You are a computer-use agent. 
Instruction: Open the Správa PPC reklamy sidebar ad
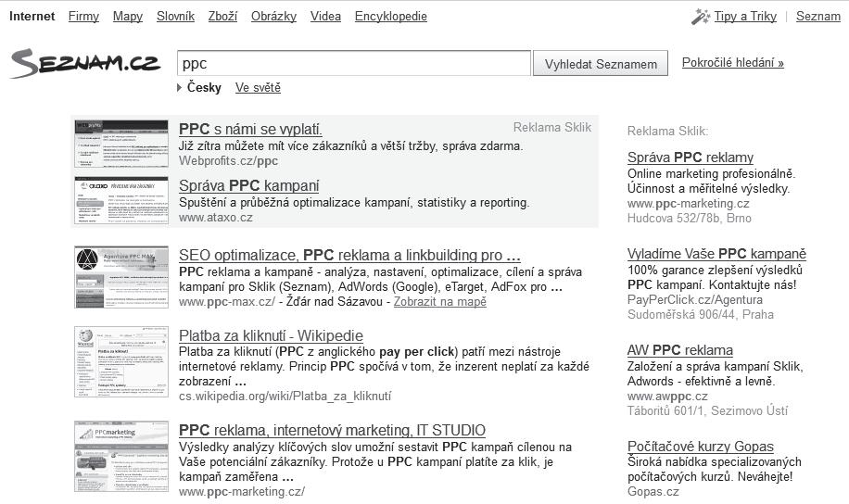point(691,157)
